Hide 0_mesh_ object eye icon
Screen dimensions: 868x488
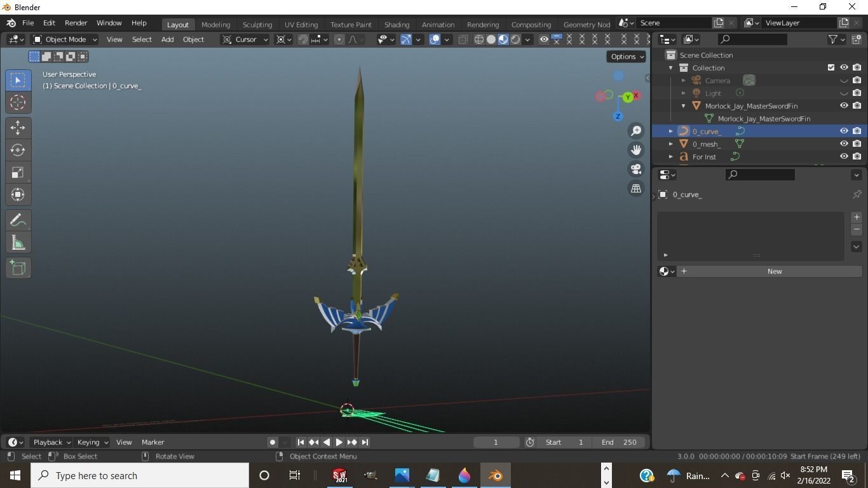pos(844,144)
